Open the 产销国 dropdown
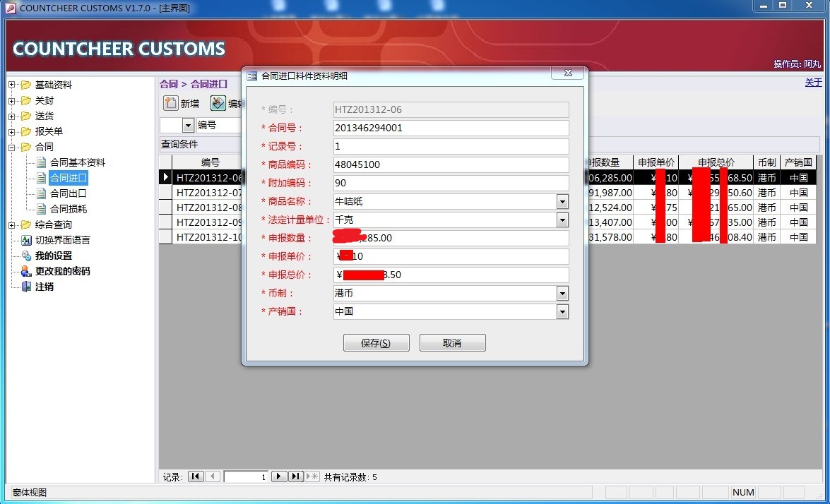Screen dimensions: 830x504 562,311
